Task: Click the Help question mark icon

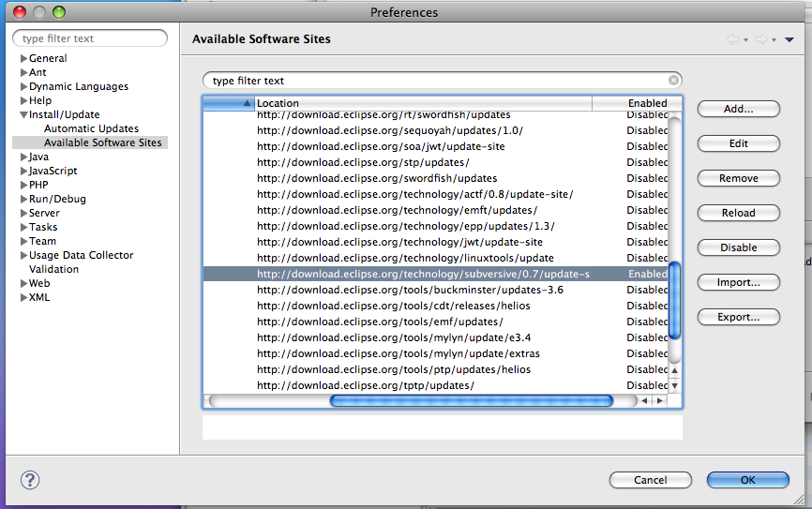Action: [29, 480]
